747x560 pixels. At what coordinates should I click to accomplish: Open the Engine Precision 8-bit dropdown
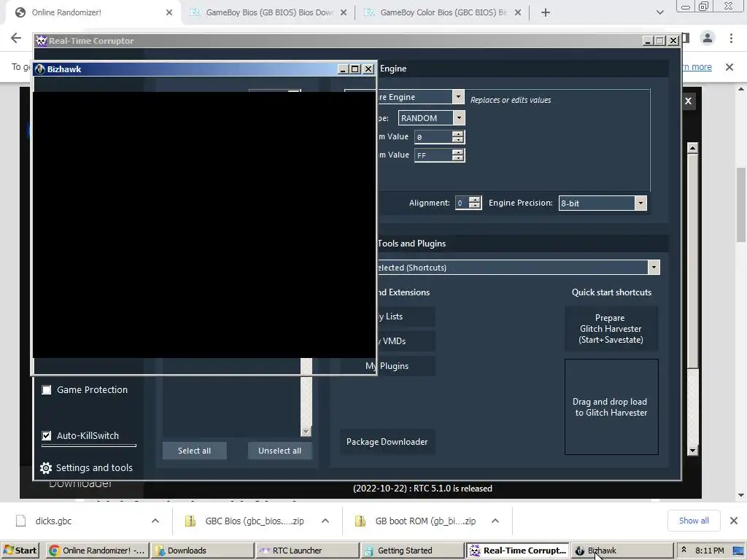coord(640,203)
